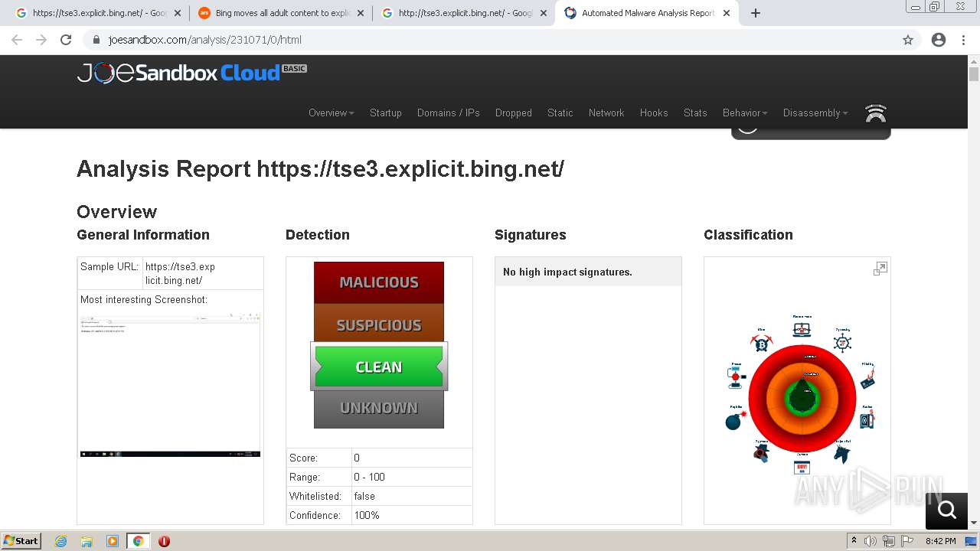Click the Confidence value 100%
The image size is (980, 551).
pyautogui.click(x=367, y=515)
